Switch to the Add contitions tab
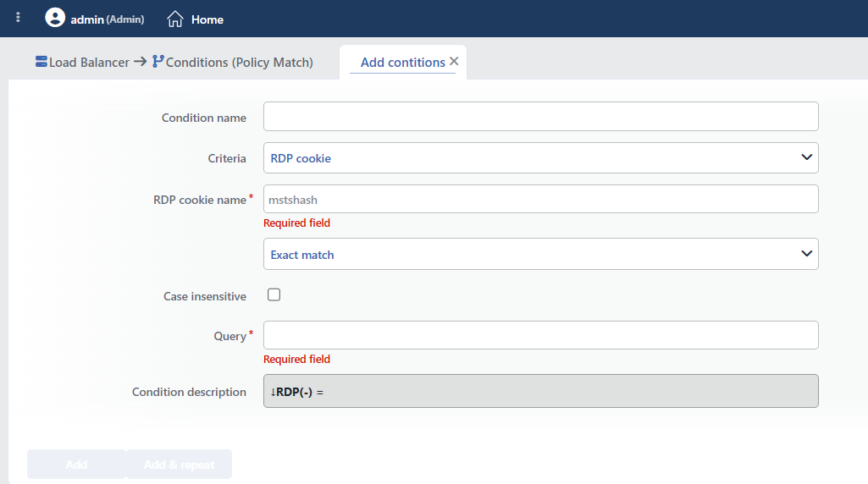The width and height of the screenshot is (868, 484). pyautogui.click(x=403, y=63)
